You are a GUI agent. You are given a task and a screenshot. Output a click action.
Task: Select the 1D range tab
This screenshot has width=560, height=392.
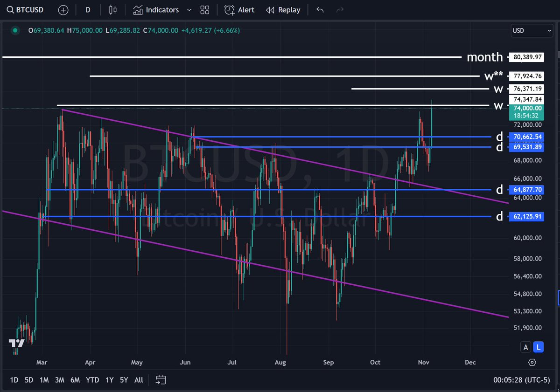[14, 380]
